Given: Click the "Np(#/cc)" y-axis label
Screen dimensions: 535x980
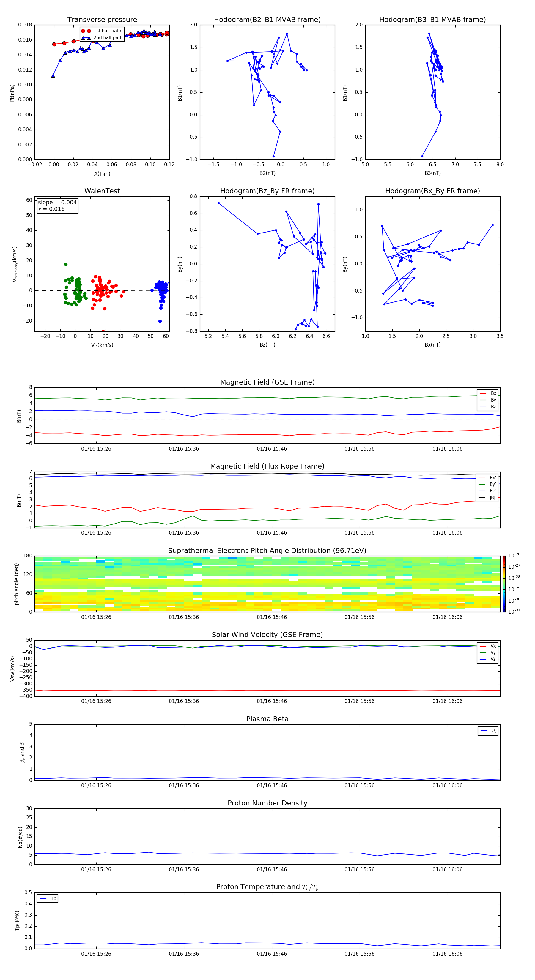Looking at the screenshot, I should tap(20, 837).
